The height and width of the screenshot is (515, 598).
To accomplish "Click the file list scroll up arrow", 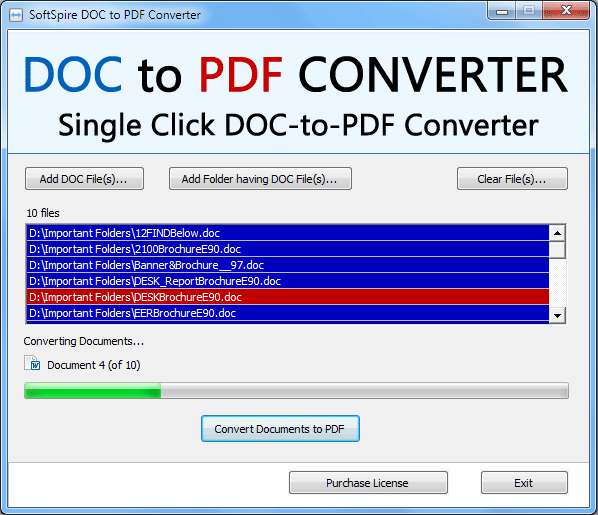I will (x=558, y=233).
